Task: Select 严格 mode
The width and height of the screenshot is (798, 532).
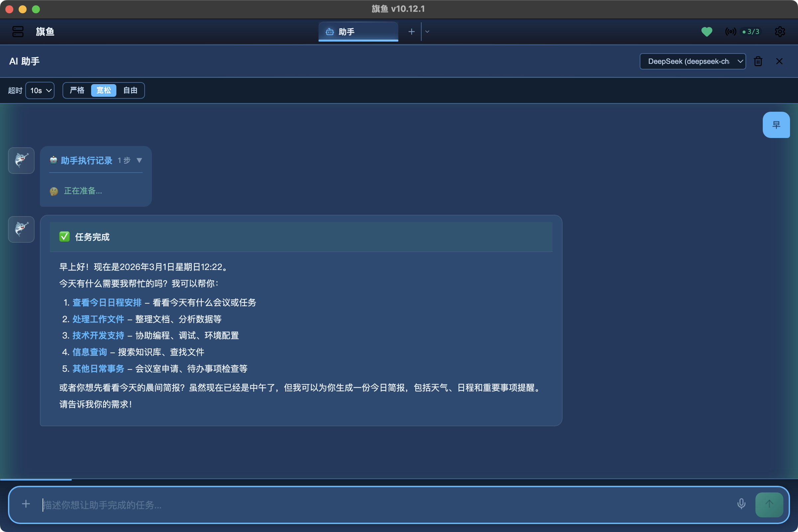Action: pos(77,90)
